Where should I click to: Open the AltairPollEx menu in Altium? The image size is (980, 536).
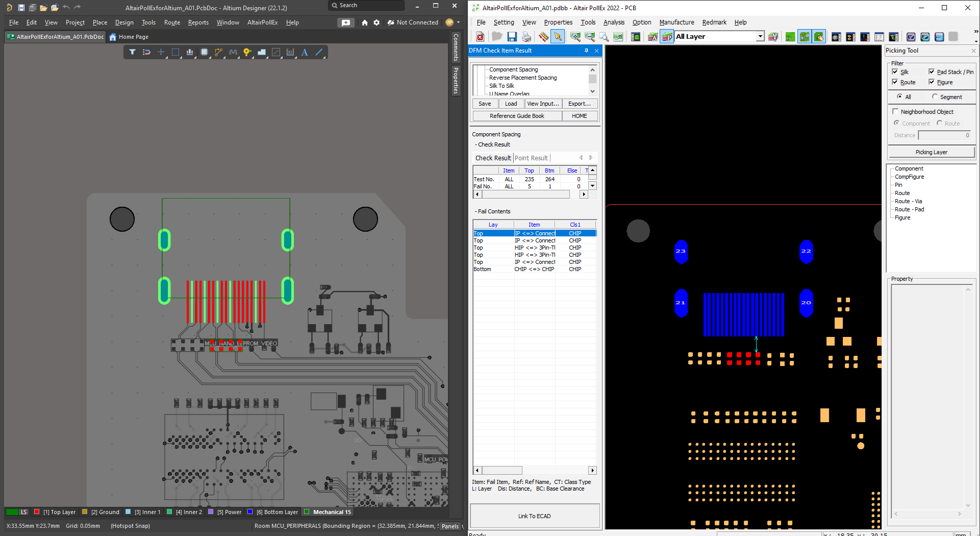[x=262, y=22]
